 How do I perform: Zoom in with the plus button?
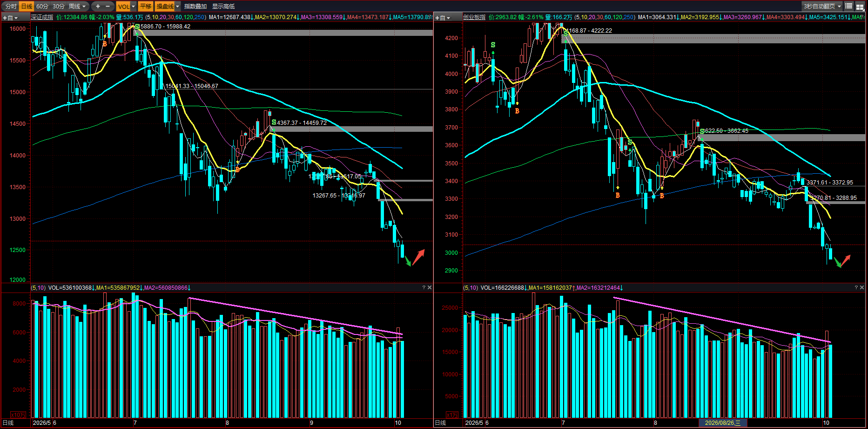[98, 6]
